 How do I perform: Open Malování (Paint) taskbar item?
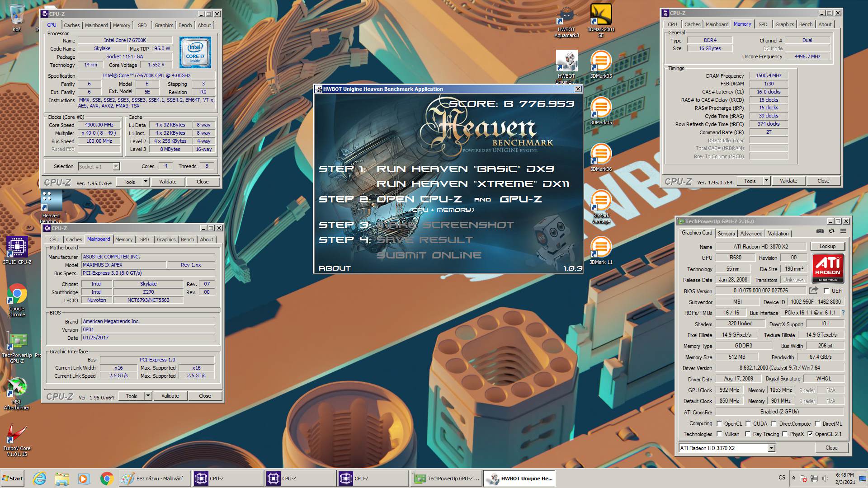click(155, 479)
